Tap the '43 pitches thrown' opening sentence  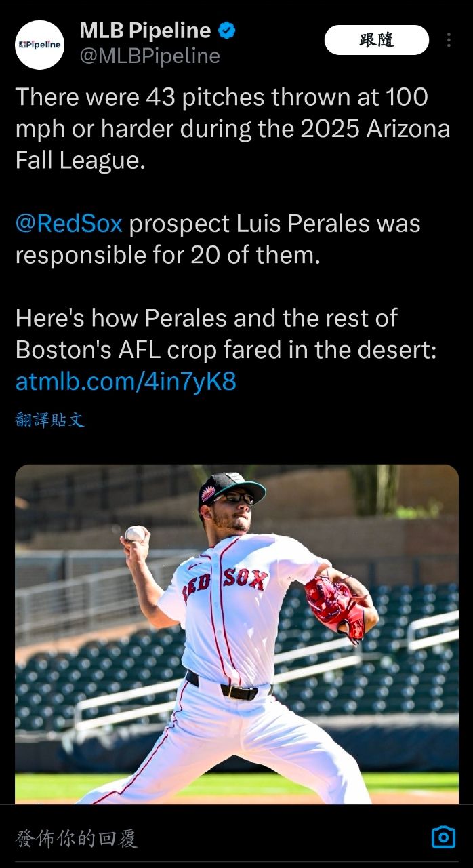click(221, 98)
